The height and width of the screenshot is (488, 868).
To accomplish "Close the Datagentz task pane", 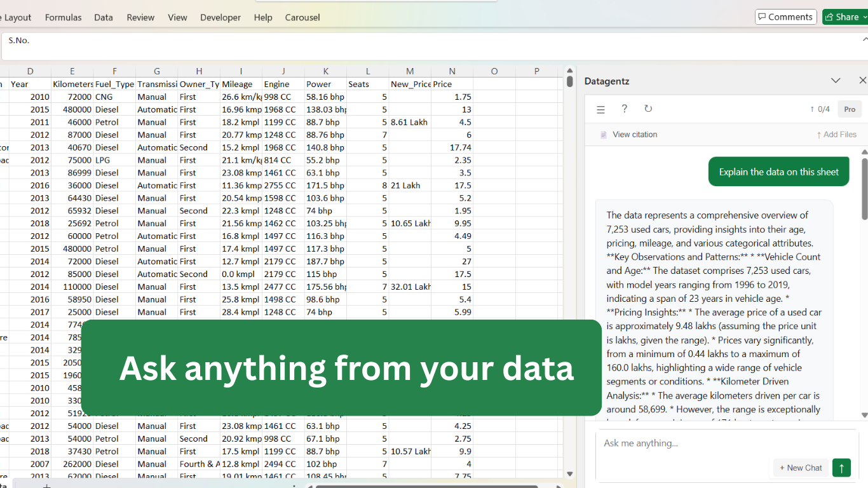I will [862, 81].
